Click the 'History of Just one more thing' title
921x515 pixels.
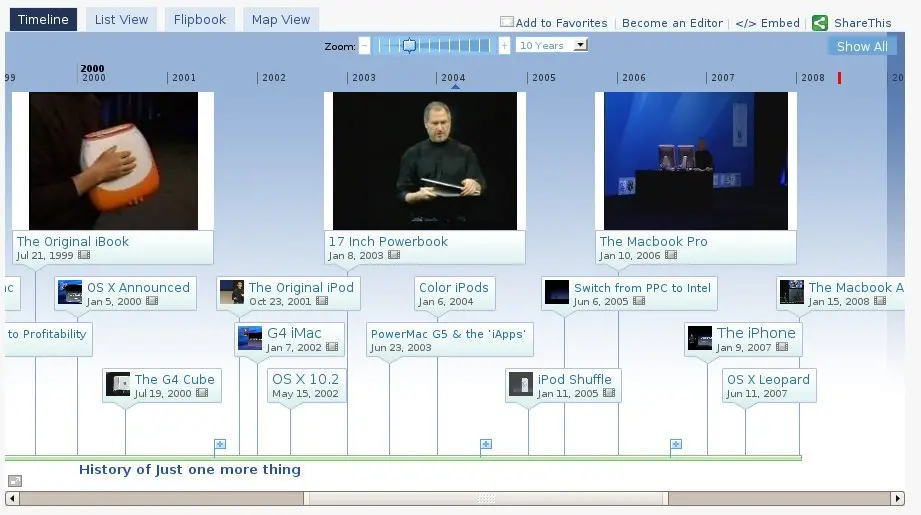pos(190,469)
